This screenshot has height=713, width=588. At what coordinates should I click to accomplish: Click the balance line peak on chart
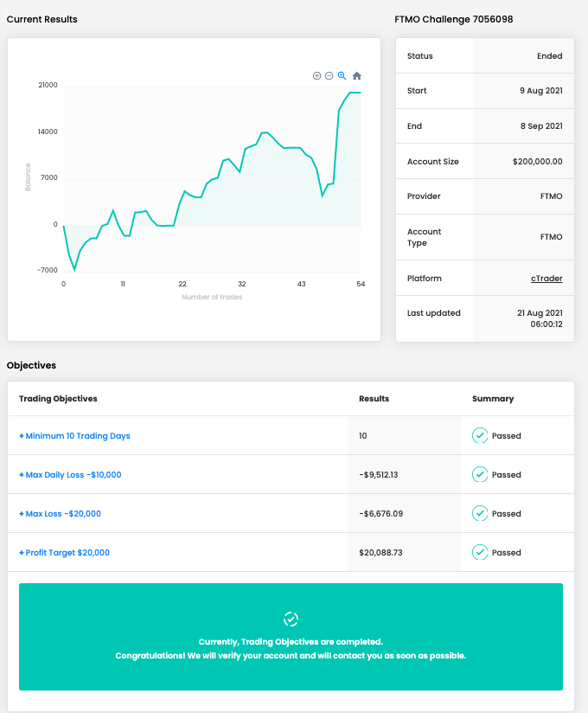[x=355, y=93]
